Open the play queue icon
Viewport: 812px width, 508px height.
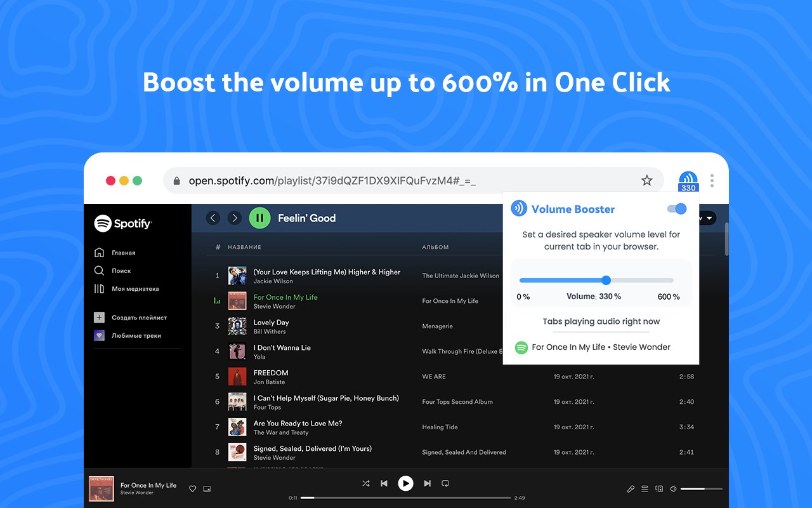tap(645, 489)
